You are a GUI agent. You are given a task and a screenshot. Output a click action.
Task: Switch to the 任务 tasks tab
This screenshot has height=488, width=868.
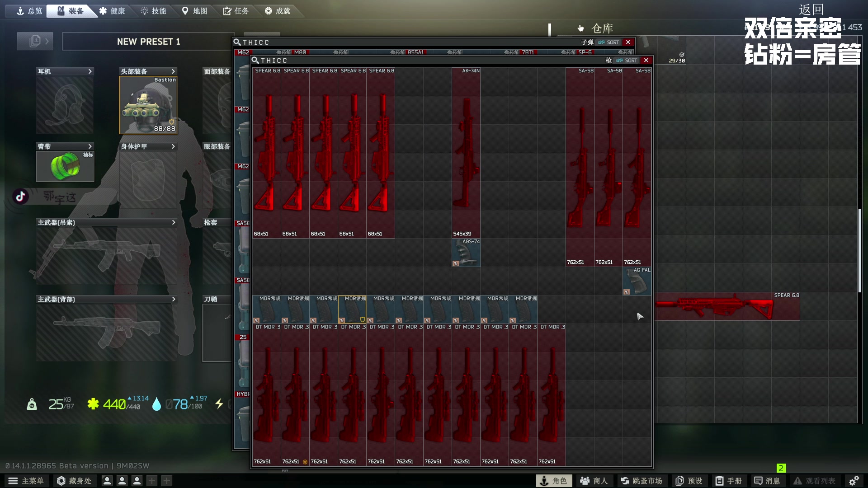click(236, 11)
